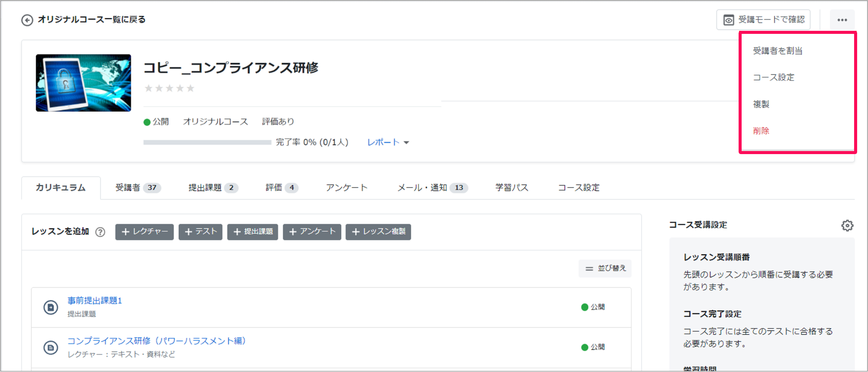Click the 13 badge on メール・通知 tab
Image resolution: width=868 pixels, height=372 pixels.
459,188
